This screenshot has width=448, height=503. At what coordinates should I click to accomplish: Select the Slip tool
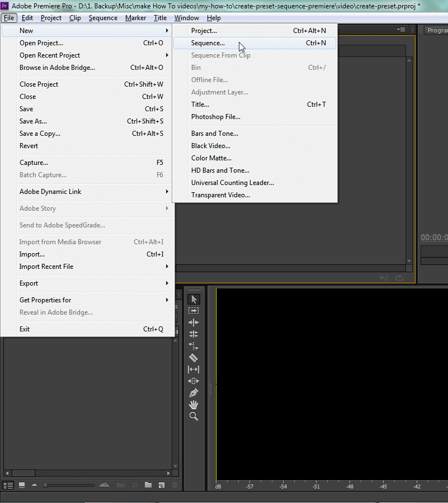pyautogui.click(x=194, y=369)
